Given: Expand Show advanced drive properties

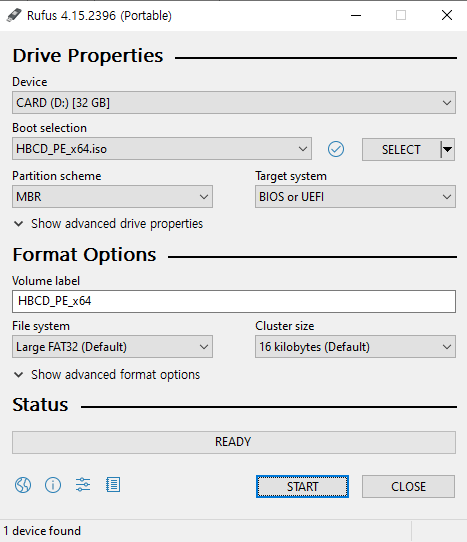Looking at the screenshot, I should pyautogui.click(x=108, y=224).
